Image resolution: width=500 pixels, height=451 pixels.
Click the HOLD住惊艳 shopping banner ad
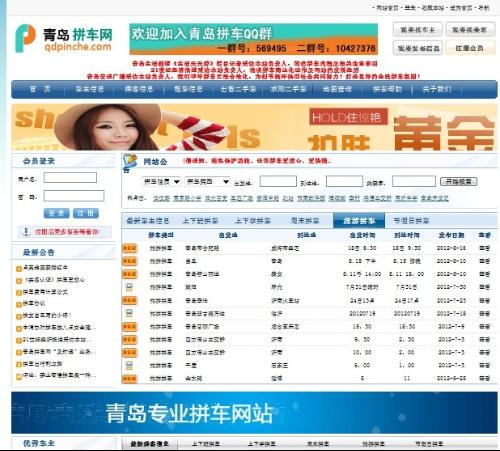254,127
